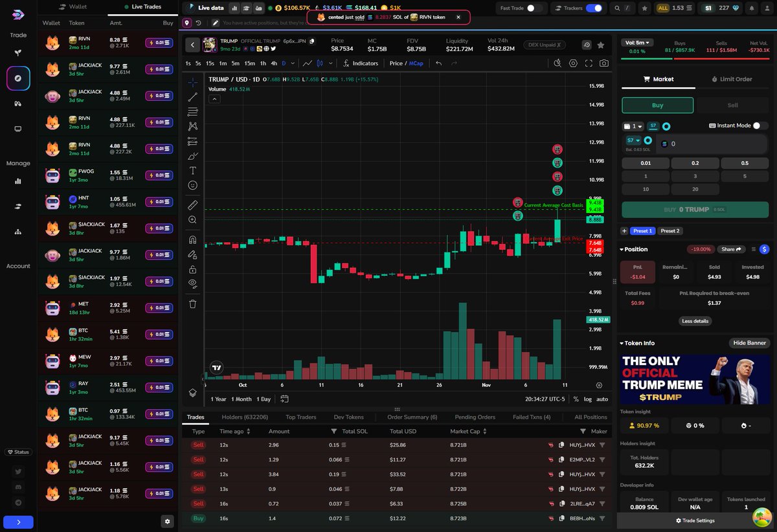Copy the token address 6p6x...JPN
Screen dimensions: 777x532
tap(311, 41)
